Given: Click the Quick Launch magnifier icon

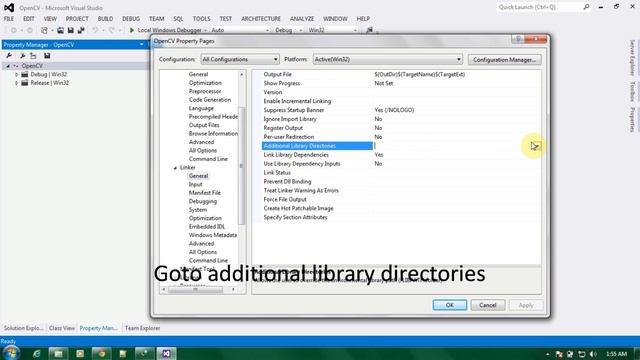Looking at the screenshot, I should (x=586, y=7).
